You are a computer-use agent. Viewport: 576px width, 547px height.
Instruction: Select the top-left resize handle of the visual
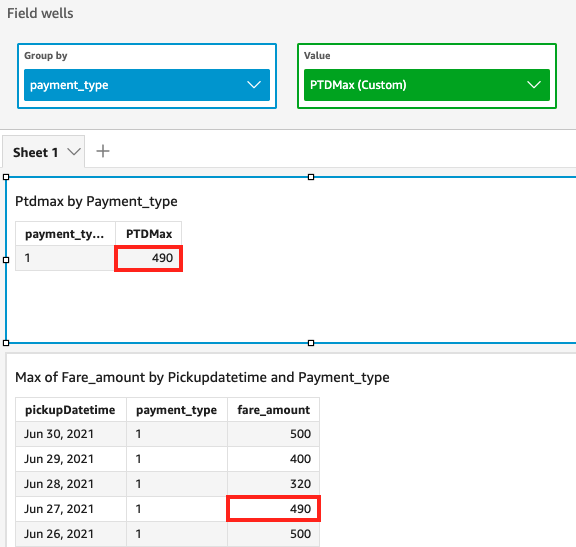tap(6, 177)
